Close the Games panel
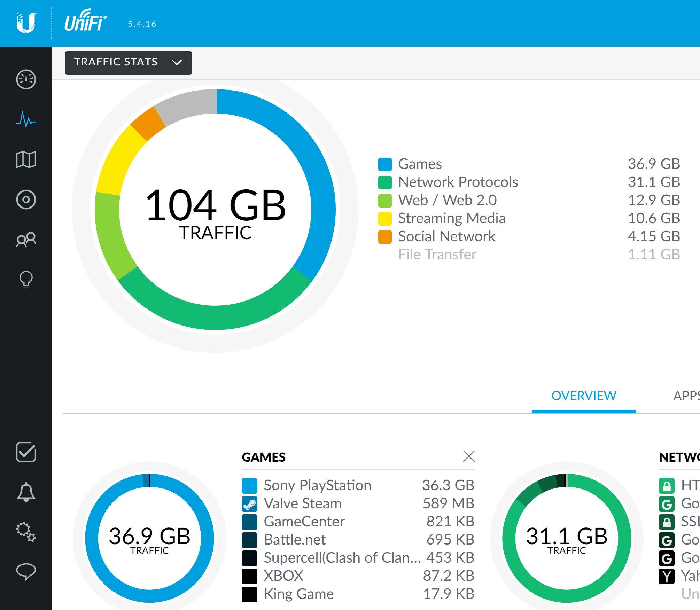 click(x=469, y=456)
